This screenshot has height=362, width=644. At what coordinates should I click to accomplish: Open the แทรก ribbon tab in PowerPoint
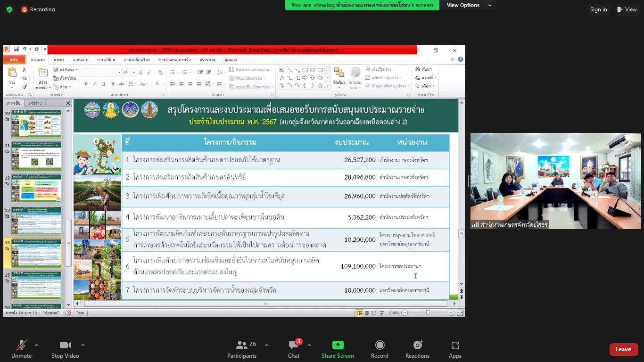click(x=59, y=60)
